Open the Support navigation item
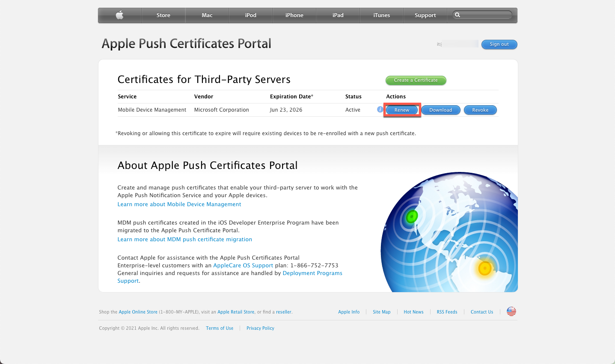This screenshot has height=364, width=615. tap(425, 15)
